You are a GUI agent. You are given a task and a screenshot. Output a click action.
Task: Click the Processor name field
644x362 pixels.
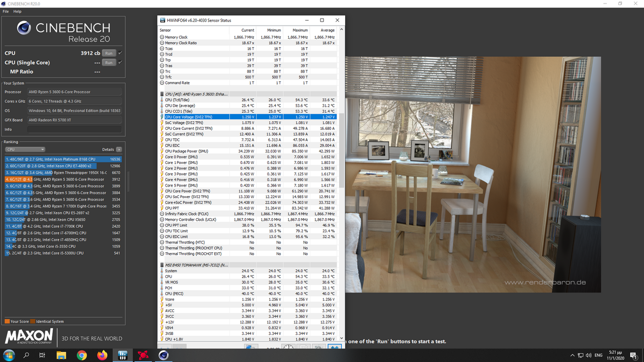pyautogui.click(x=74, y=92)
